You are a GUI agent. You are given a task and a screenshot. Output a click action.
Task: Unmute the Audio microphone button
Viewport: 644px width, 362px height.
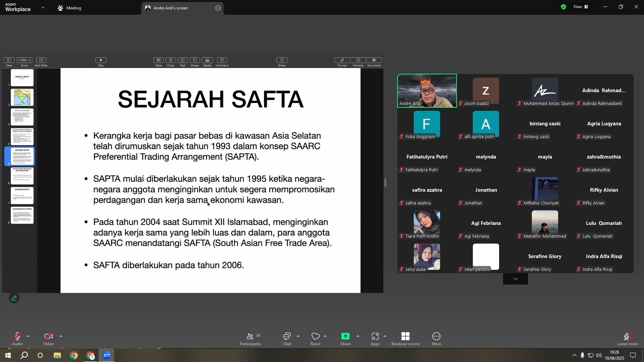click(17, 339)
